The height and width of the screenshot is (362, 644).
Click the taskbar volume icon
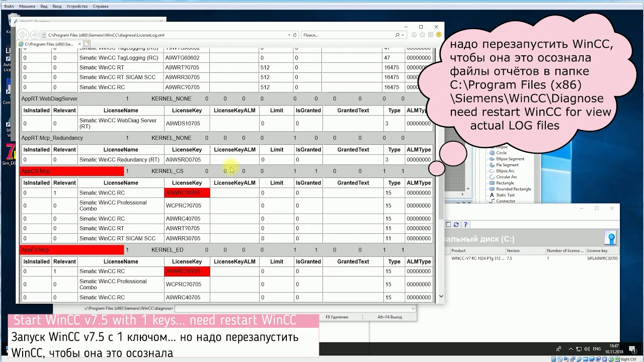pos(587,349)
